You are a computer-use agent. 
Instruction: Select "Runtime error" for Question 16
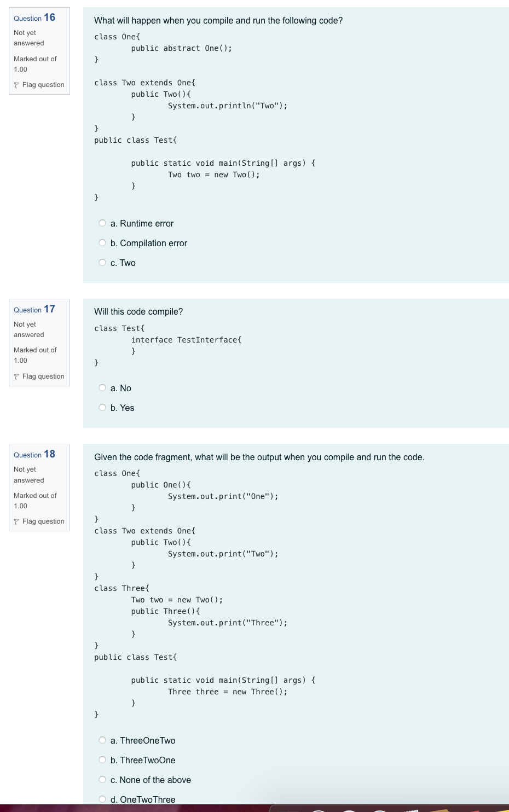(x=102, y=223)
